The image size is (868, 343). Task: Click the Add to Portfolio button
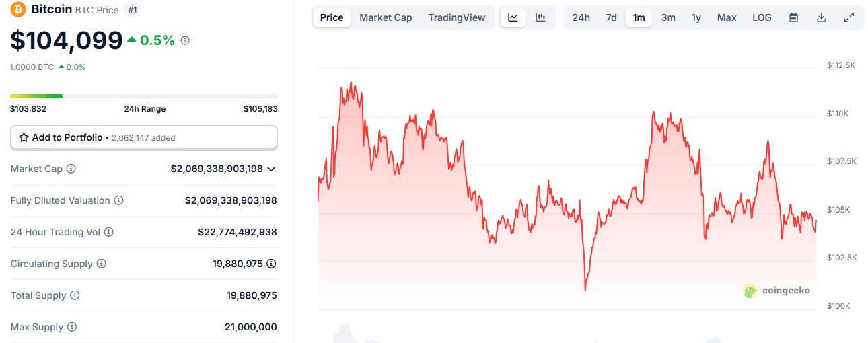[x=143, y=137]
